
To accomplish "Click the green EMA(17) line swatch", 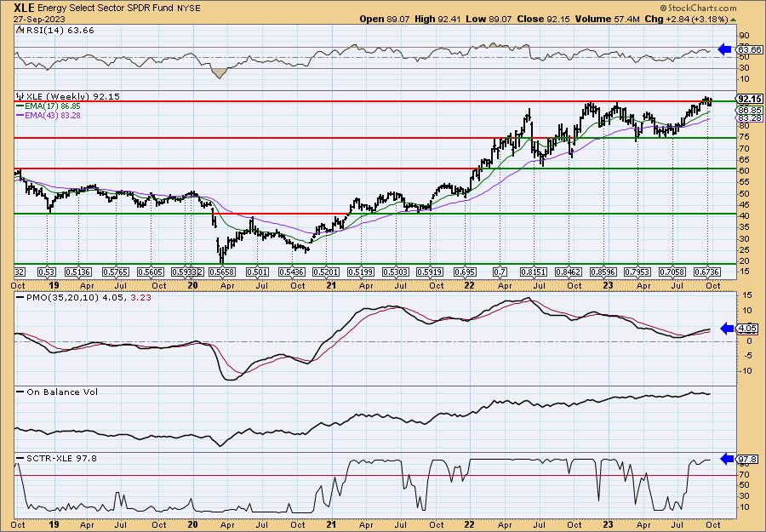I will click(x=20, y=106).
